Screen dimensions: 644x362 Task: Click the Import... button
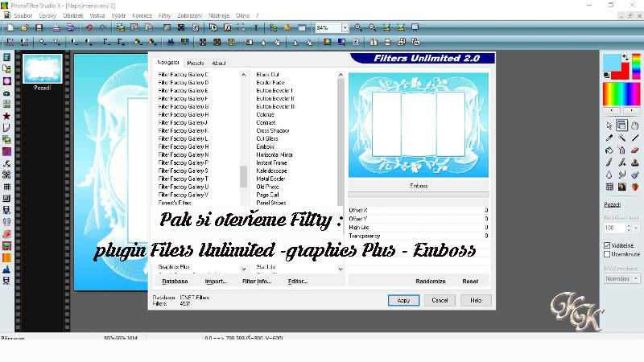216,281
